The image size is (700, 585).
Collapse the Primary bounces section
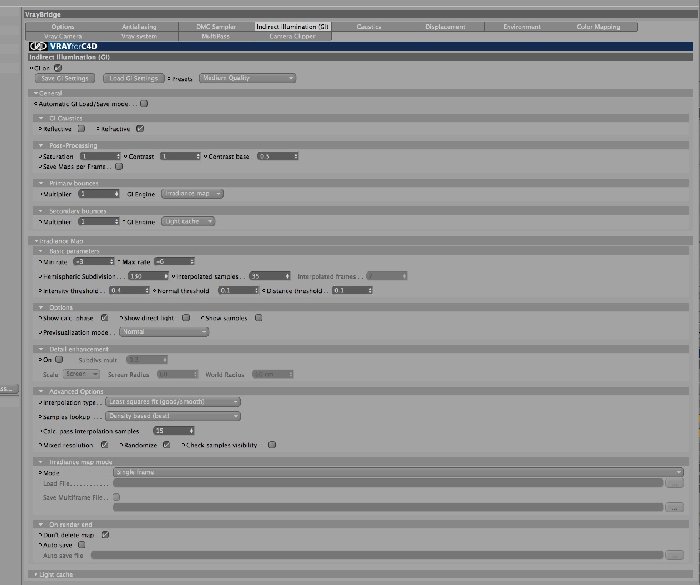pyautogui.click(x=41, y=183)
